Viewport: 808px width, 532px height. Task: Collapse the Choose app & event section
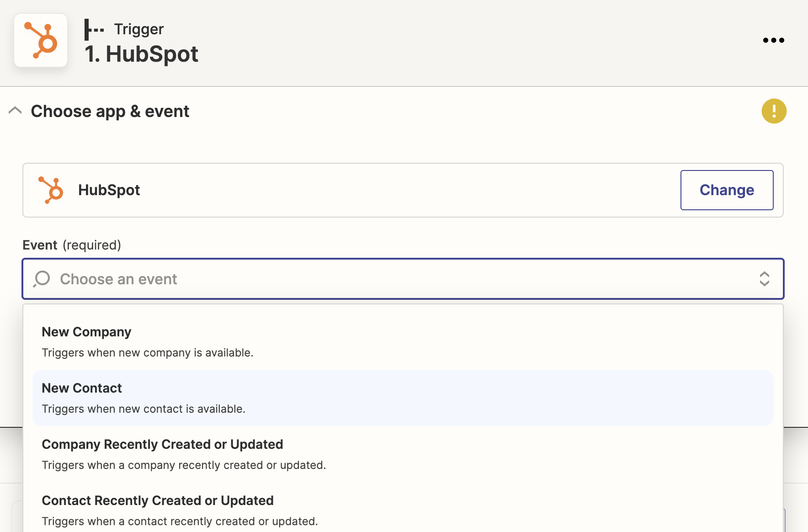point(15,111)
